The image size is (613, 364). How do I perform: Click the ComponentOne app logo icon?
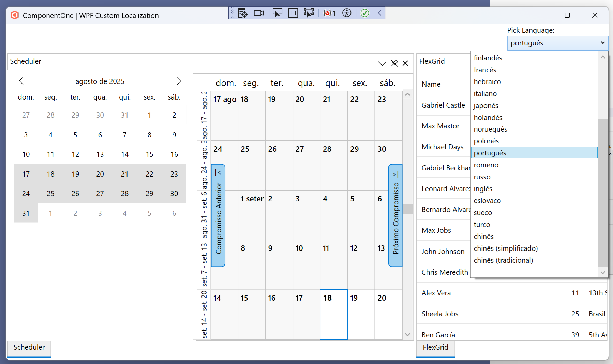pos(15,15)
